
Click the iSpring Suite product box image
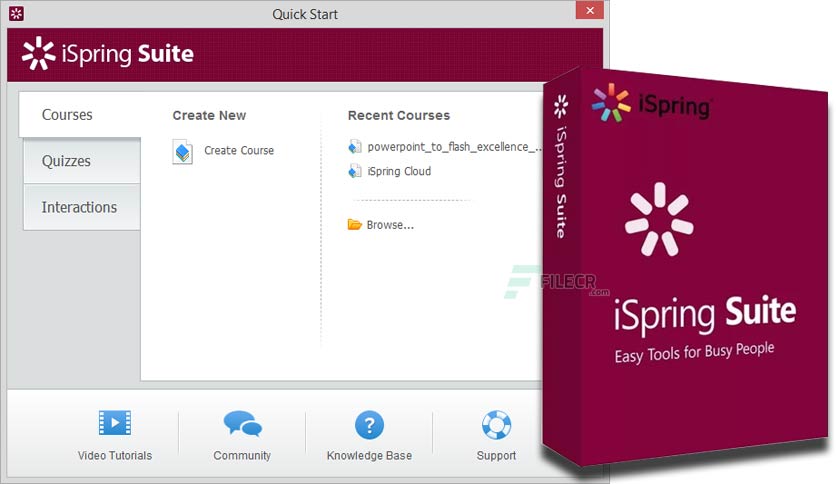[686, 269]
